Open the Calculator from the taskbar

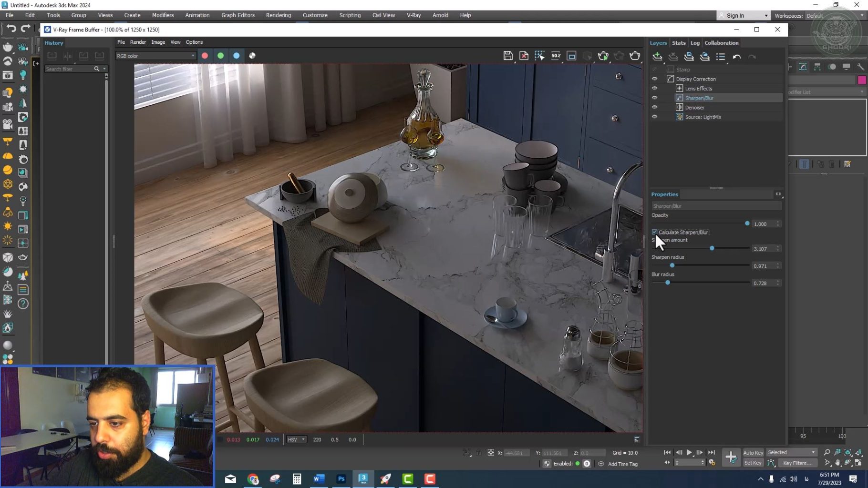[297, 479]
